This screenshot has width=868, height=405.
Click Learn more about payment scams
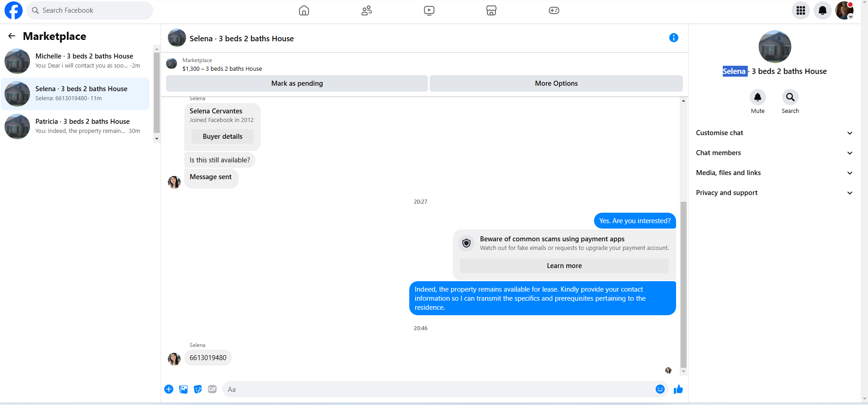coord(564,266)
